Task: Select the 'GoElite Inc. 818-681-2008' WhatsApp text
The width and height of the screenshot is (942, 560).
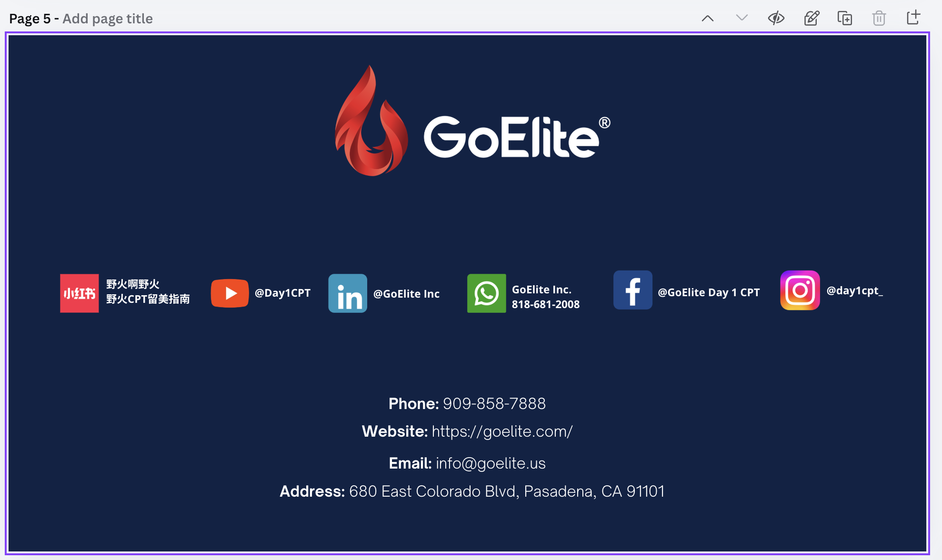Action: (x=546, y=297)
